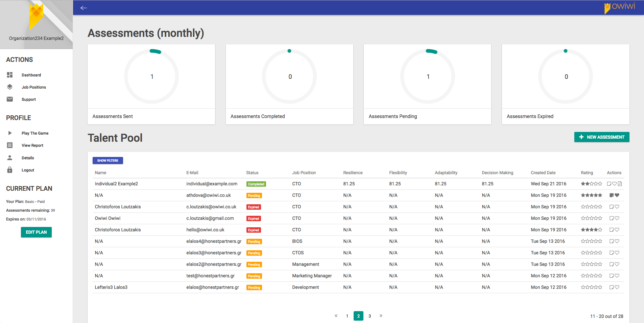The image size is (644, 323).
Task: Click the Logout lock icon
Action: [x=10, y=170]
